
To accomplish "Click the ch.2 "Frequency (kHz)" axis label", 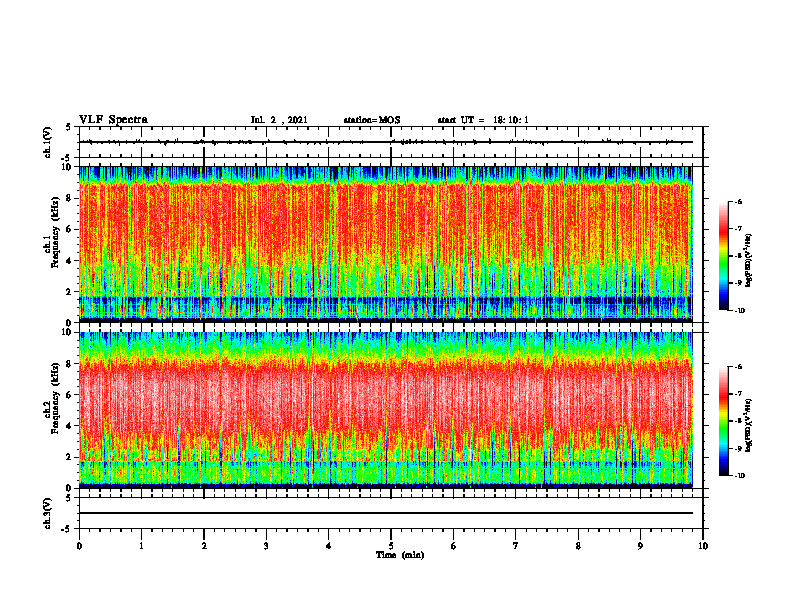I will (55, 397).
